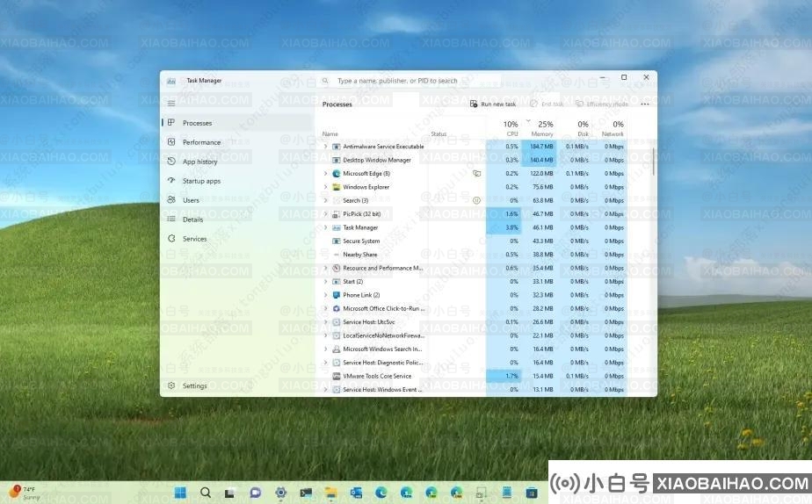This screenshot has height=504, width=812.
Task: Switch to the Details page
Action: click(x=237, y=220)
